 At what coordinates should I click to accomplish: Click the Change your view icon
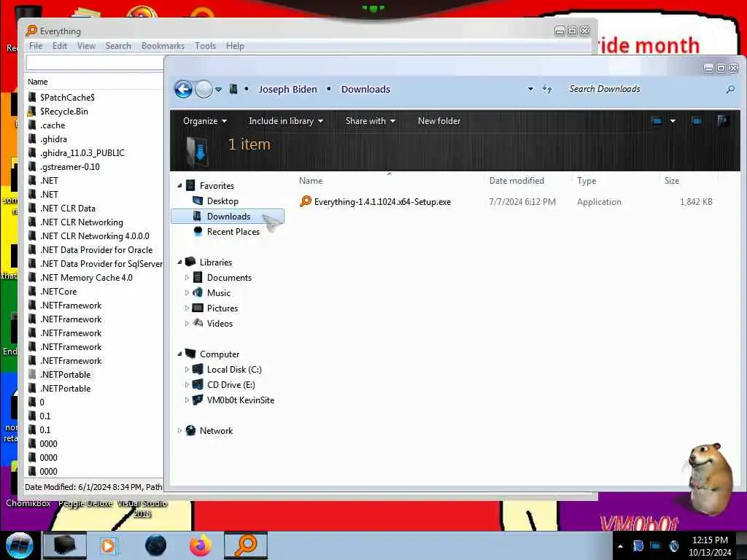(x=657, y=121)
